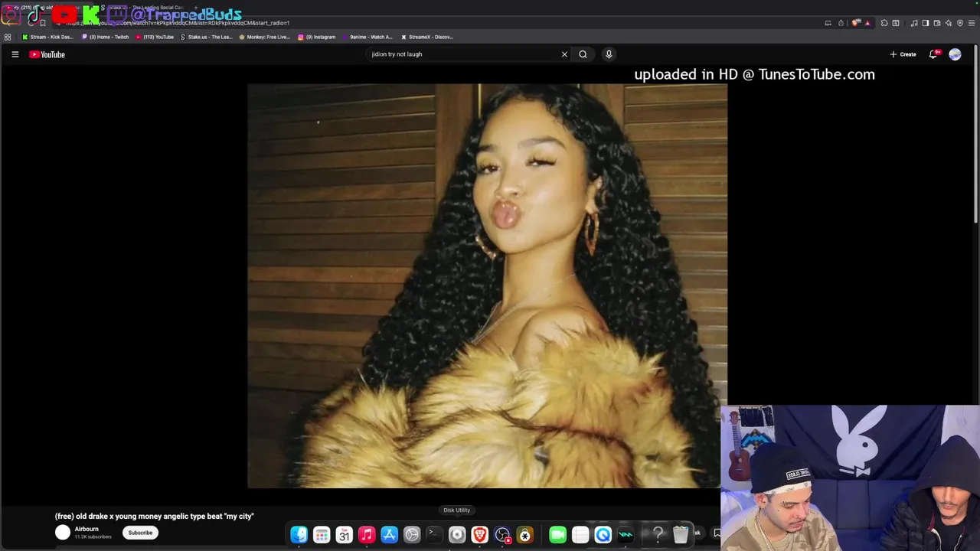This screenshot has width=980, height=551.
Task: Click the browser address bar URL
Action: click(x=176, y=23)
